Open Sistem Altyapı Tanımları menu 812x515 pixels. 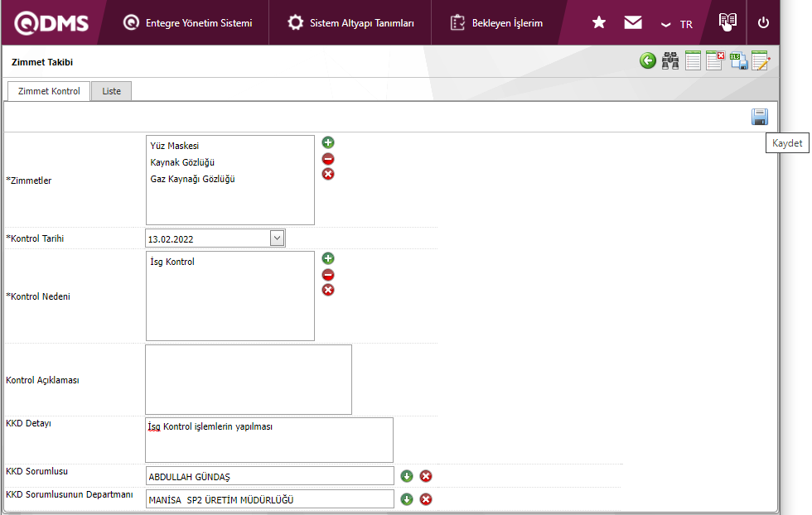pyautogui.click(x=350, y=23)
